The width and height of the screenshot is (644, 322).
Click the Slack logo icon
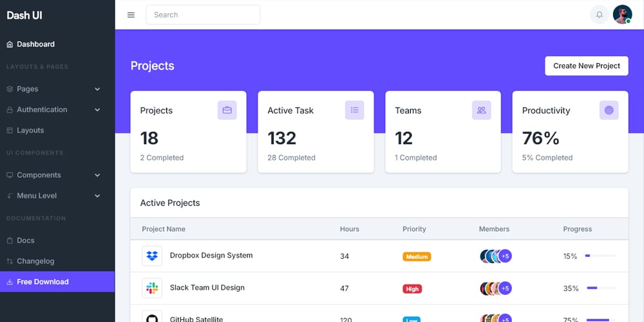pos(152,289)
